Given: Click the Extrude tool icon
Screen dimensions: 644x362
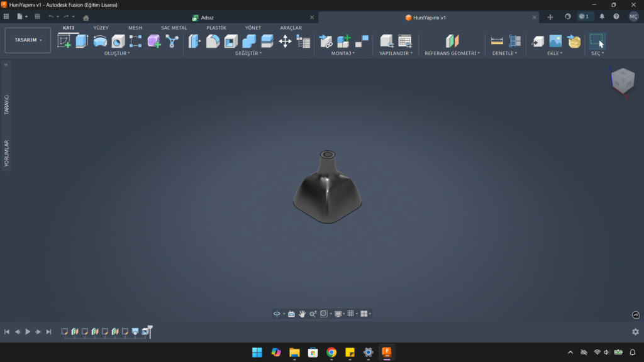Looking at the screenshot, I should tap(82, 41).
